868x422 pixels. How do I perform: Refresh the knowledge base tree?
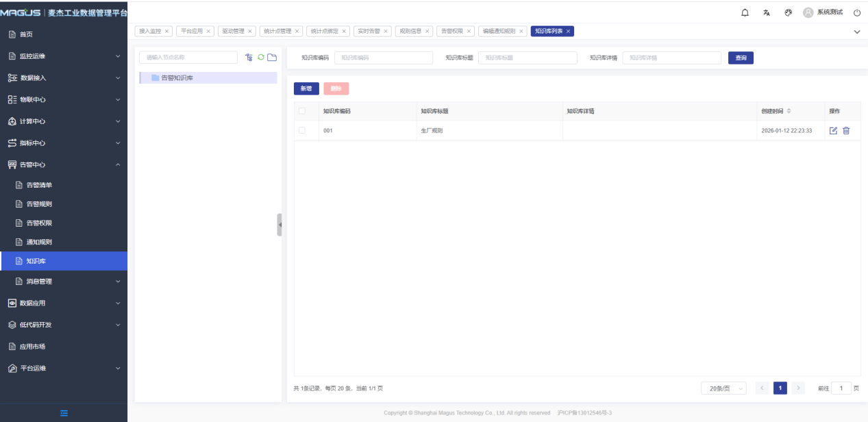tap(260, 58)
